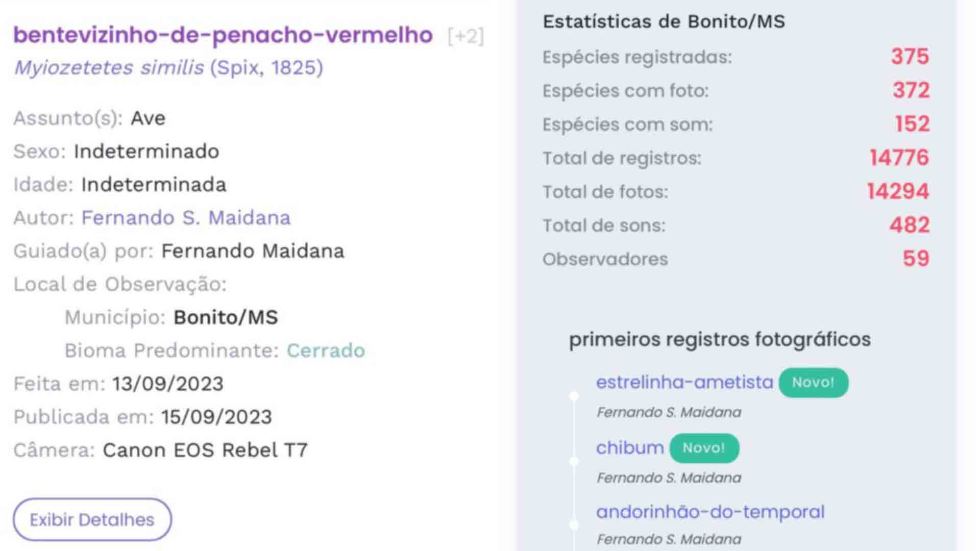Open the 372 species with photo count
Viewport: 980px width, 551px height.
pyautogui.click(x=911, y=90)
